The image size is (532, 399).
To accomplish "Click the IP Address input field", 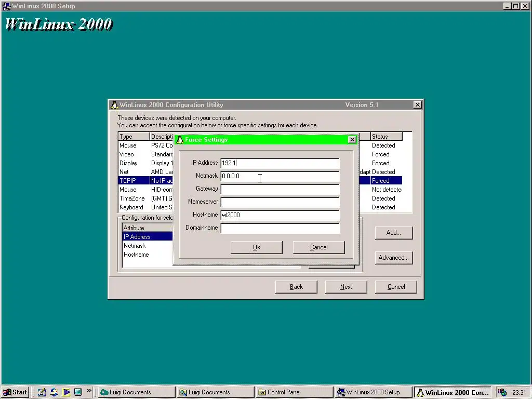I will pyautogui.click(x=280, y=163).
